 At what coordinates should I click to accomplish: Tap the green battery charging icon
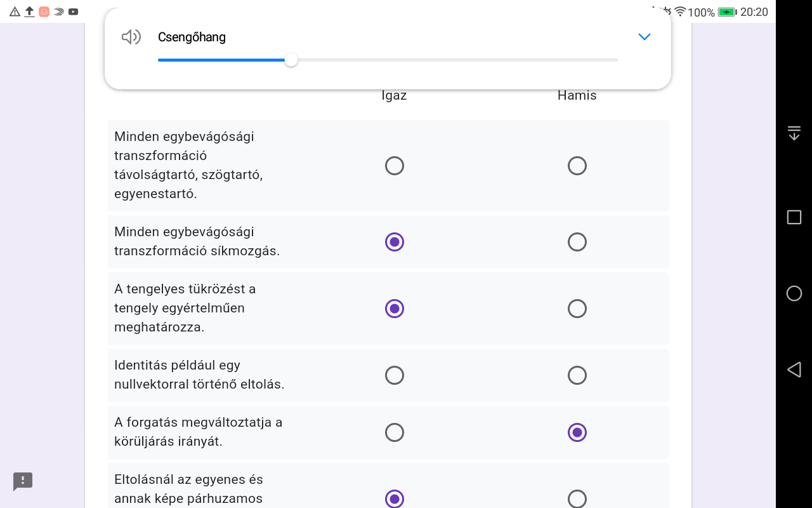pos(727,12)
